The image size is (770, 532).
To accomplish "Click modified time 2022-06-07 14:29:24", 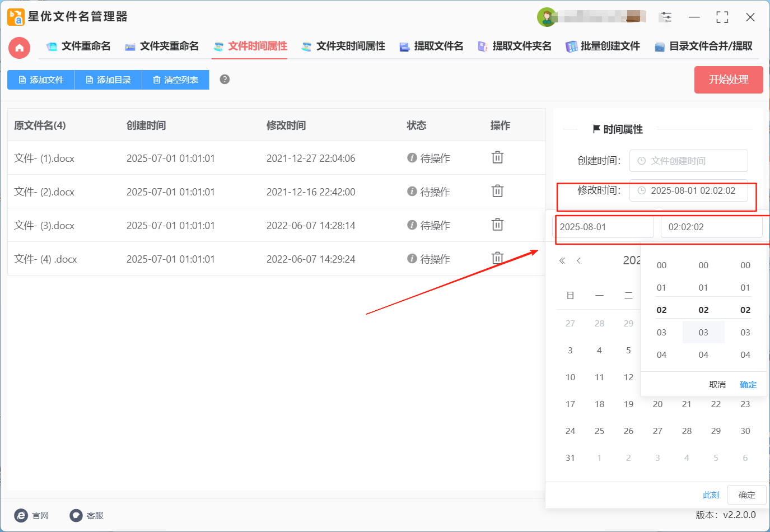I will [x=311, y=259].
